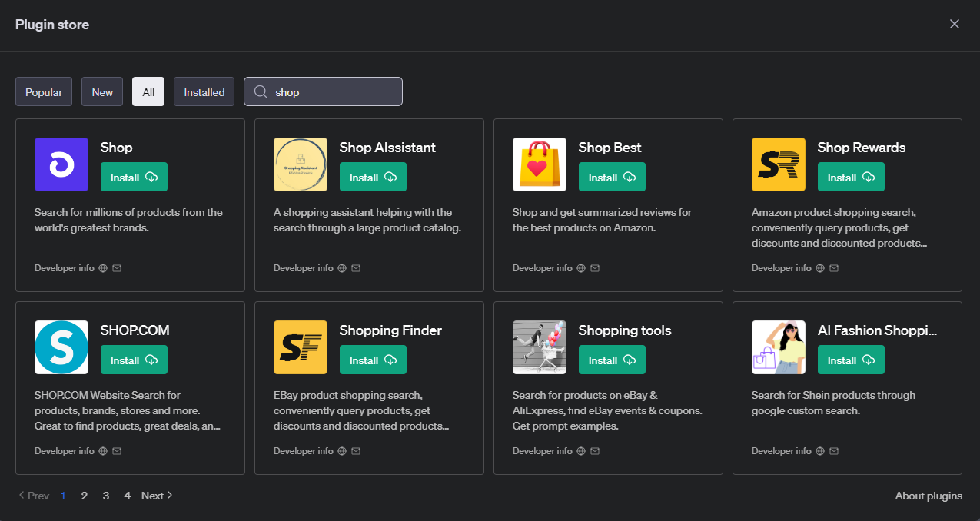The height and width of the screenshot is (521, 980).
Task: Open developer website globe for Shop AIssistant
Action: click(x=342, y=268)
